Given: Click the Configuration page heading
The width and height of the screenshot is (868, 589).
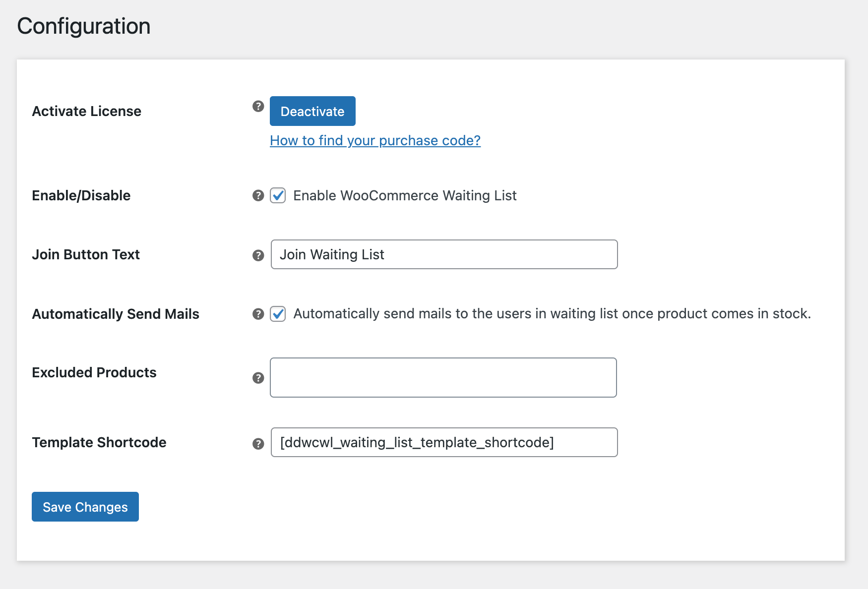Looking at the screenshot, I should coord(84,26).
